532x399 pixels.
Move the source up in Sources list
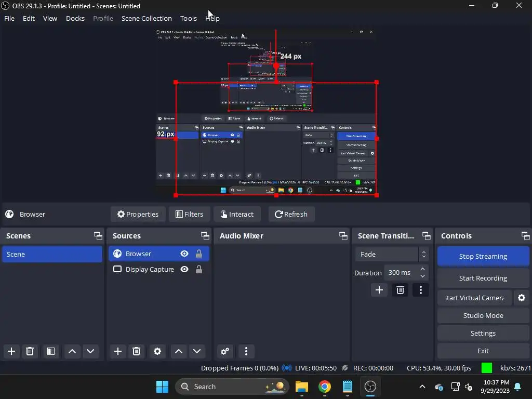(179, 351)
